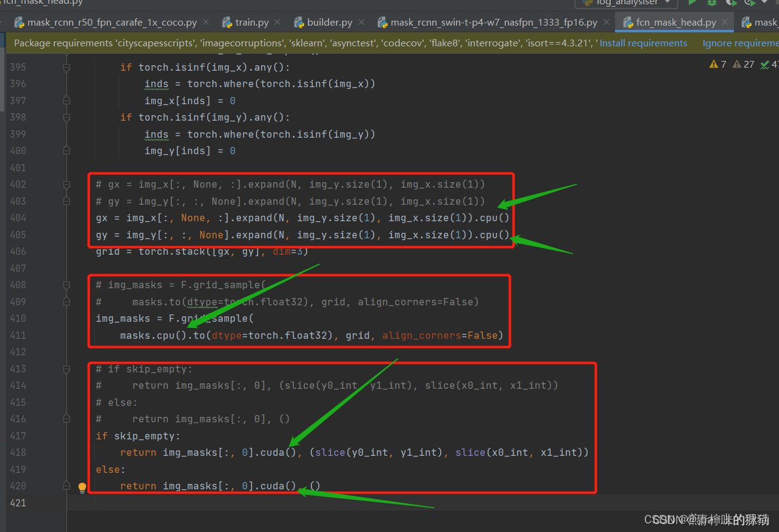Click the uncommented 'else:' on line 419
The image size is (779, 532).
pos(110,469)
